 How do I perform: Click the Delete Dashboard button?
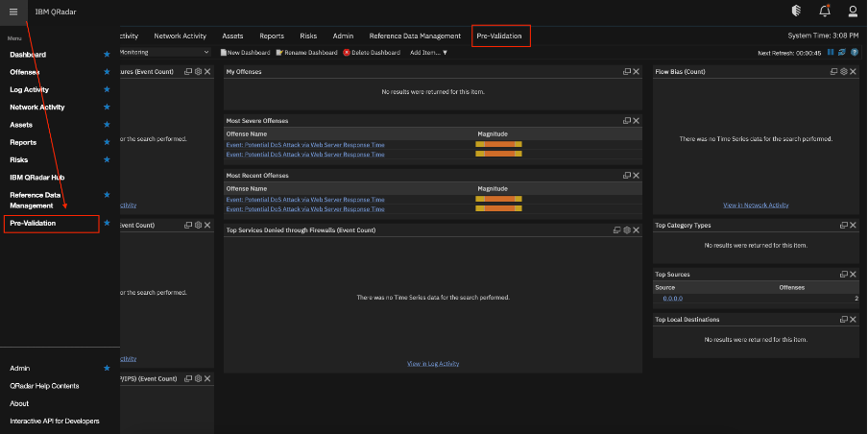[x=372, y=53]
